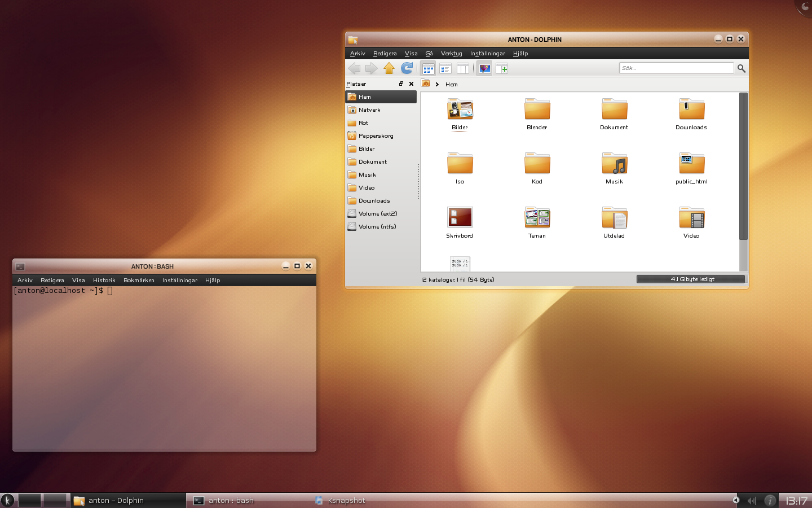This screenshot has height=508, width=812.
Task: Reload the folder view in Dolphin
Action: tap(407, 68)
